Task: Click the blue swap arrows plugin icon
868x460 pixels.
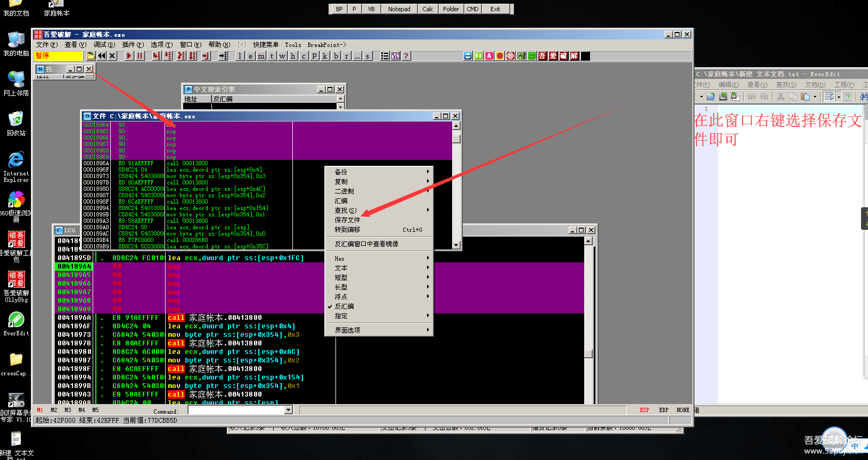Action: point(468,56)
